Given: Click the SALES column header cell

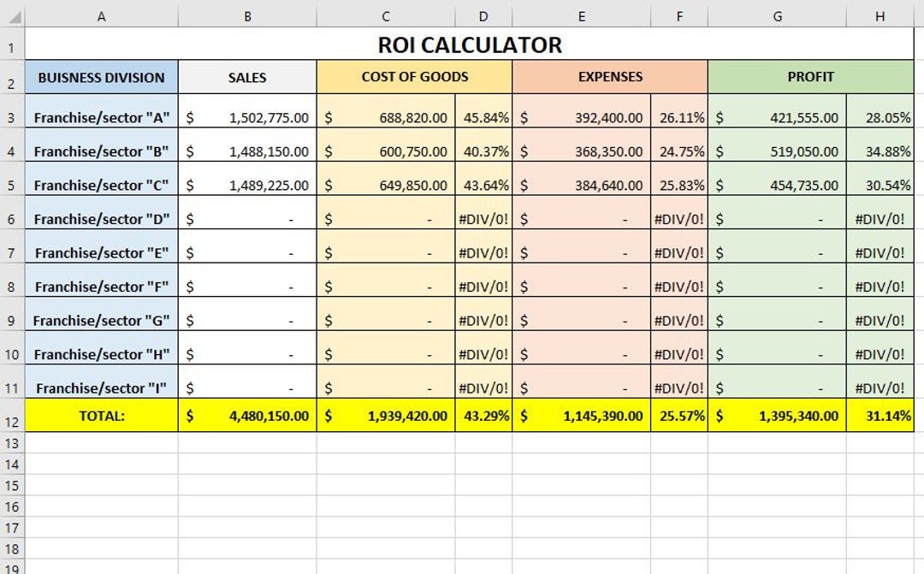Looking at the screenshot, I should tap(246, 77).
